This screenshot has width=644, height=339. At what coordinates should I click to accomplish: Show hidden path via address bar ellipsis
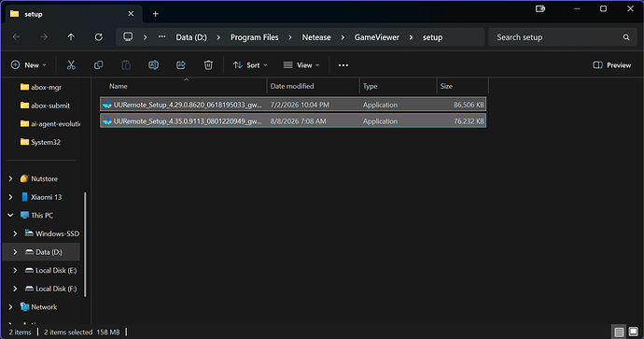[x=162, y=36]
